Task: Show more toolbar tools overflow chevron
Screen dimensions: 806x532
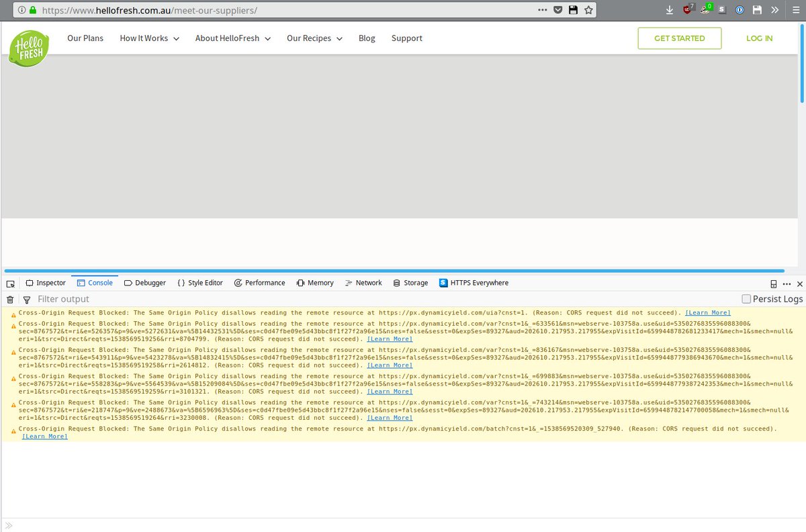Action: 774,10
